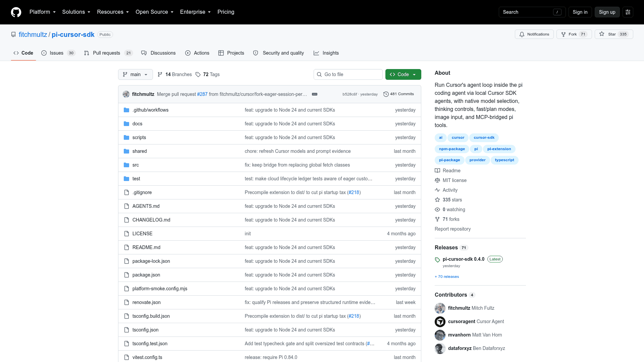Image resolution: width=644 pixels, height=362 pixels.
Task: Star the repository with the Star button
Action: [614, 34]
